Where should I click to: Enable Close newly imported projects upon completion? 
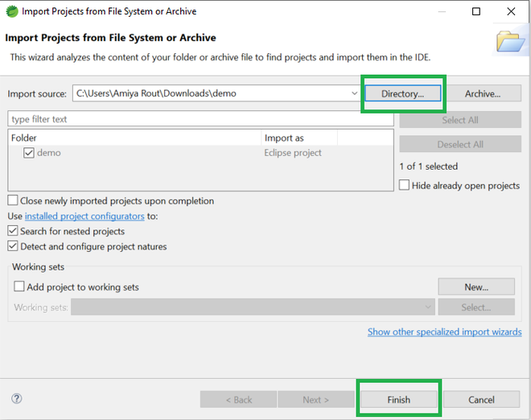(13, 200)
